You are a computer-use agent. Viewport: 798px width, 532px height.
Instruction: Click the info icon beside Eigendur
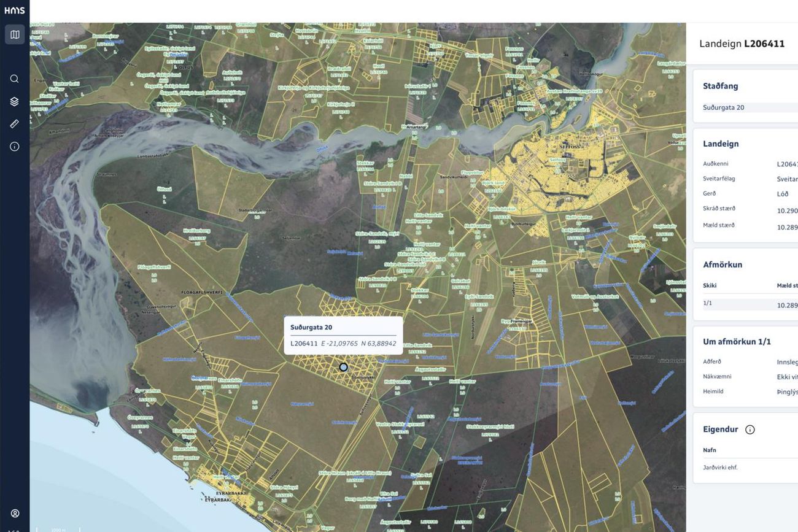750,430
